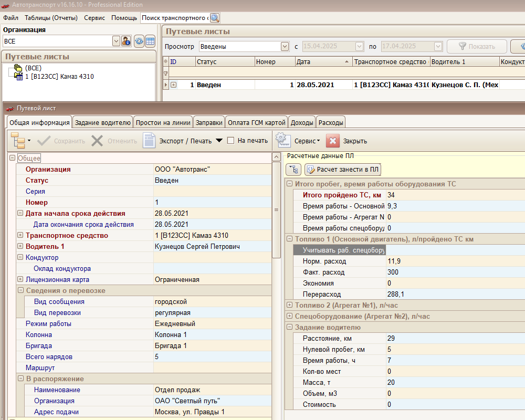
Task: Open the Export / Print dropdown arrow
Action: (x=219, y=141)
